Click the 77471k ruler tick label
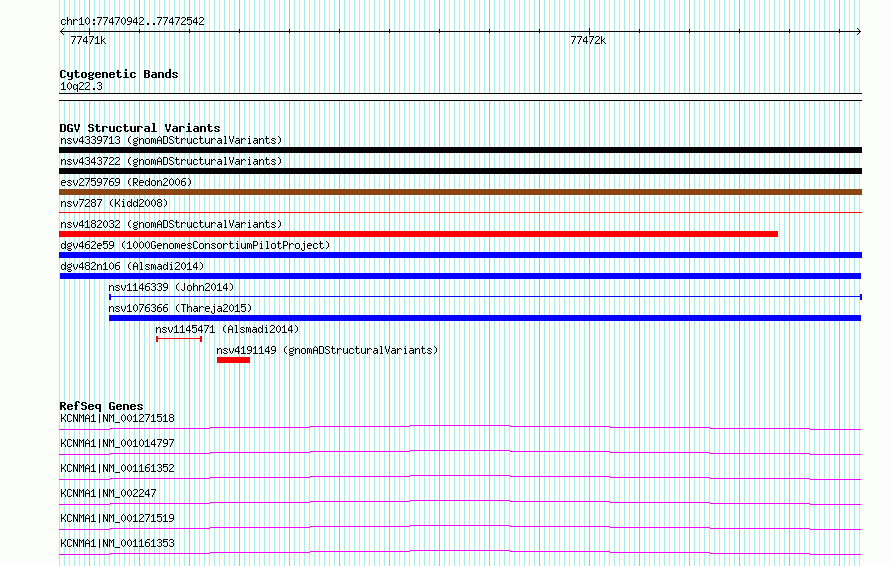This screenshot has width=890, height=566. click(x=88, y=40)
